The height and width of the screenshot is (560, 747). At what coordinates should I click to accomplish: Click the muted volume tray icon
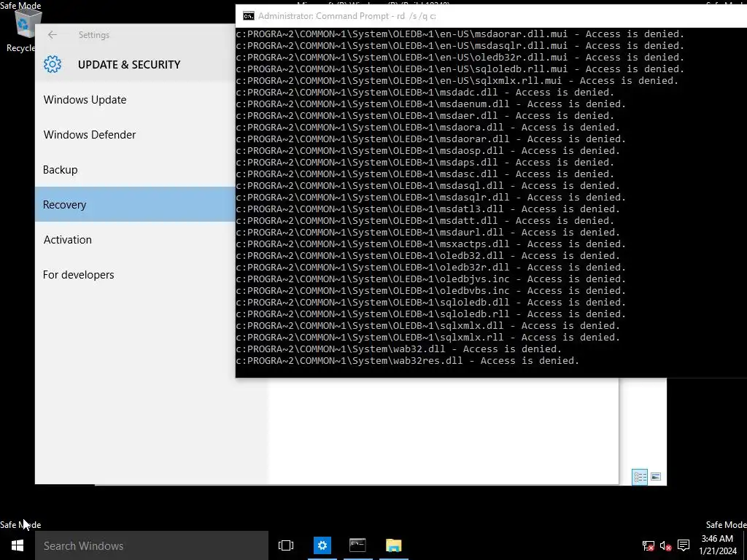coord(666,545)
